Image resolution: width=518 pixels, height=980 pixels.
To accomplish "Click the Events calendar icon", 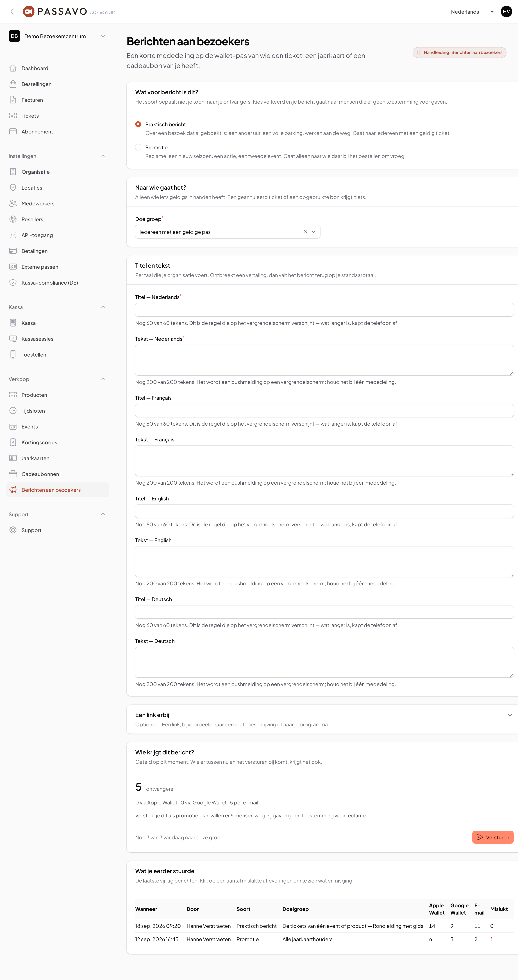I will coord(13,427).
